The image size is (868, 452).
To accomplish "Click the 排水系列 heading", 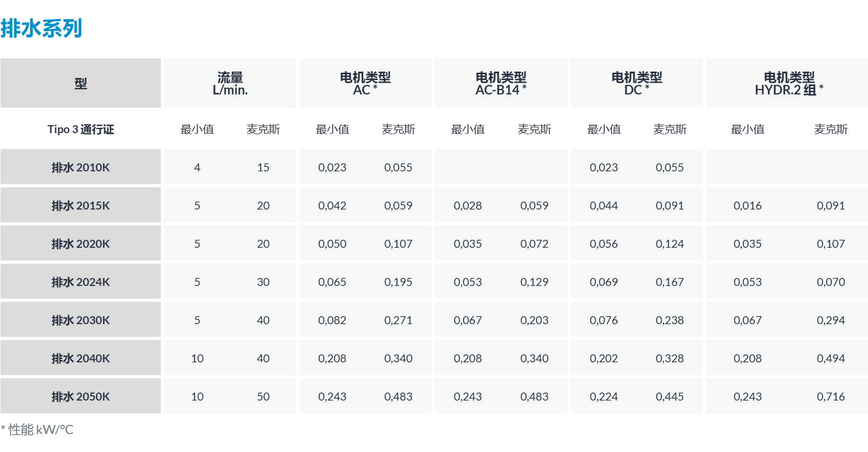I will (41, 28).
